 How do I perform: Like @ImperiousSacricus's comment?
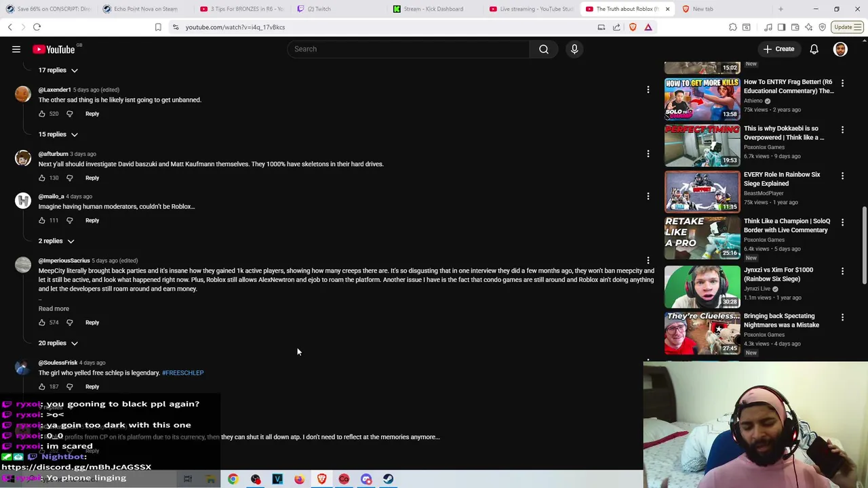point(42,323)
